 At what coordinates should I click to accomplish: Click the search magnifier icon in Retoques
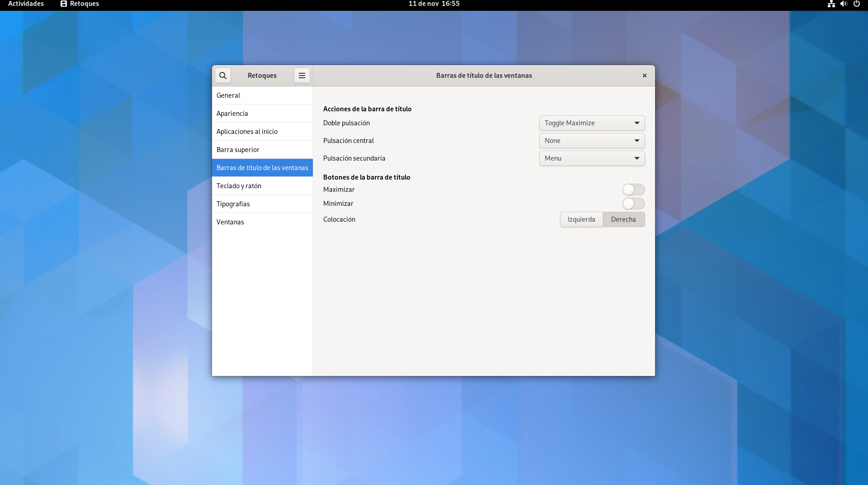click(223, 76)
